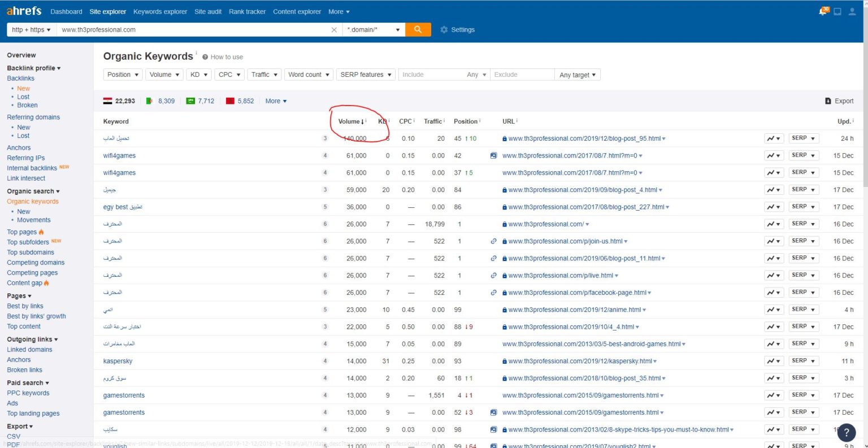This screenshot has height=448, width=868.
Task: Click the window icon in the top bar
Action: (837, 11)
